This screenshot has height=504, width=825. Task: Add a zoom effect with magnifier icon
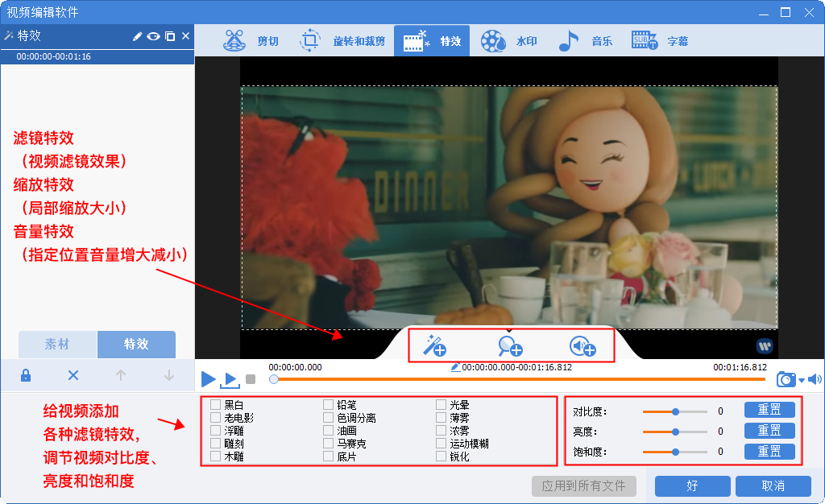click(510, 346)
